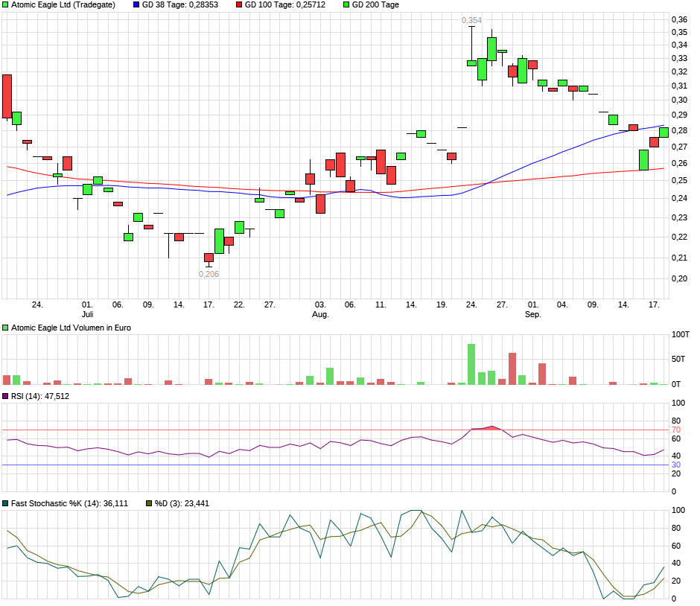
Task: Click the 0,354 high price annotation
Action: click(472, 20)
